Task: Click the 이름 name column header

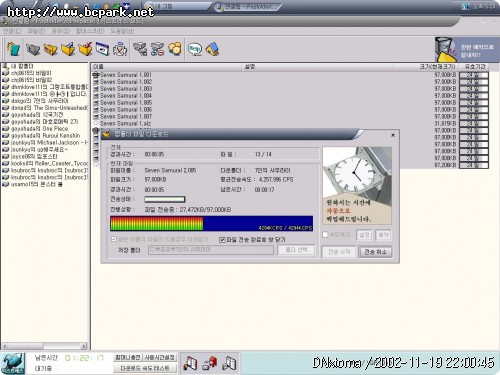Action: (167, 67)
